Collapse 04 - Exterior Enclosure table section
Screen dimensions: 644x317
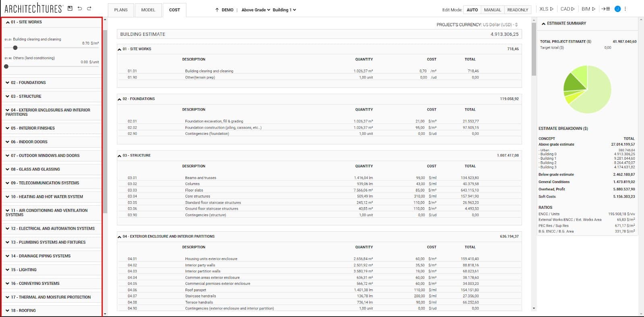[120, 237]
